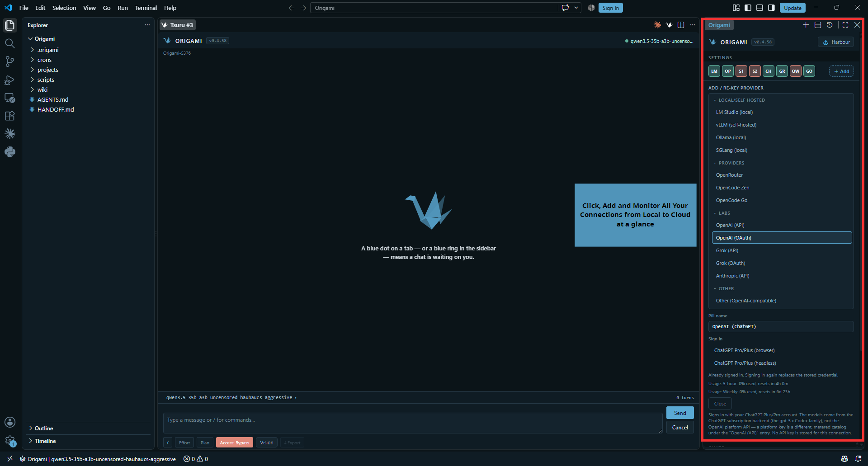Click the plus icon in Origami panel header

[806, 25]
